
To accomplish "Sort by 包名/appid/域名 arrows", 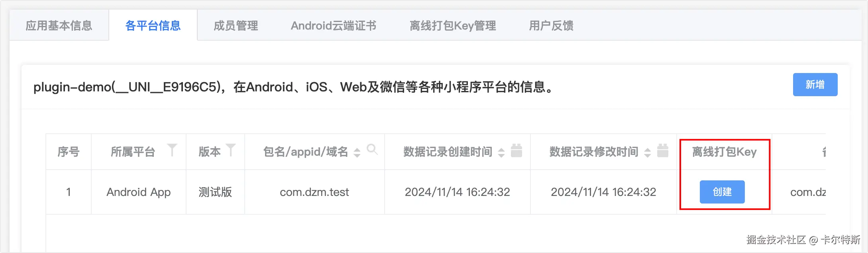I will pyautogui.click(x=357, y=152).
